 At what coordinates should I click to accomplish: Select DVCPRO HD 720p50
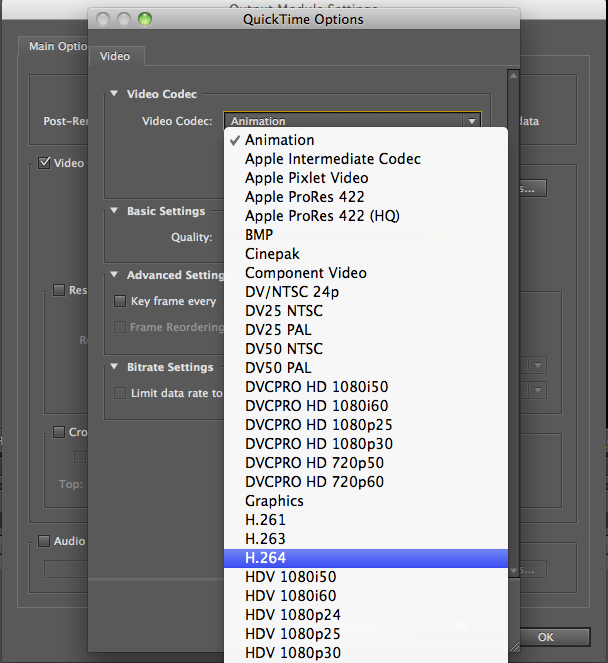click(366, 463)
